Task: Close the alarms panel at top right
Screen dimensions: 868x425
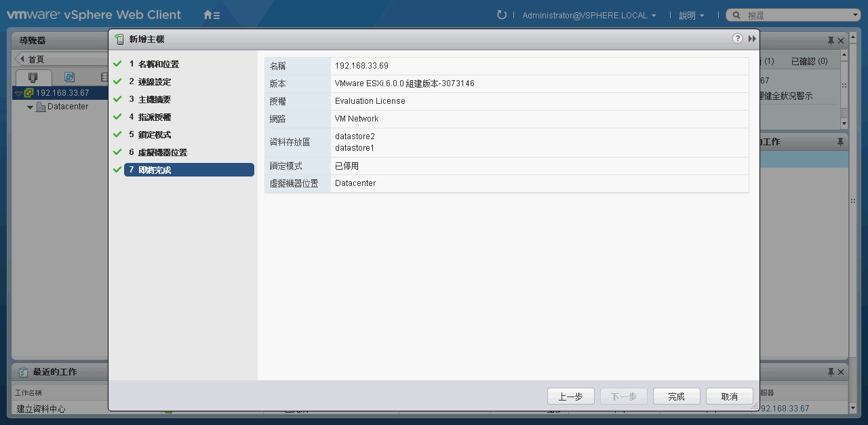Action: [x=841, y=41]
